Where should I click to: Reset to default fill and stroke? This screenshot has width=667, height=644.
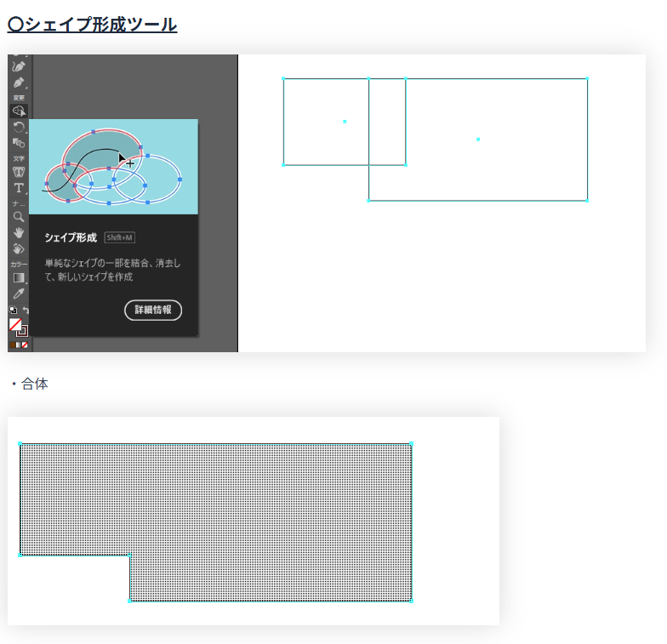(12, 310)
